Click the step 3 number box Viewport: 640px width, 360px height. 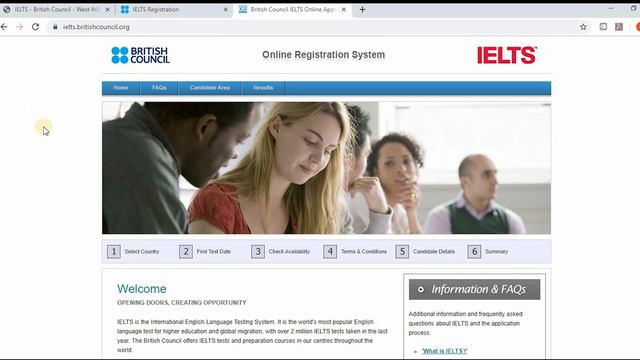pos(258,252)
